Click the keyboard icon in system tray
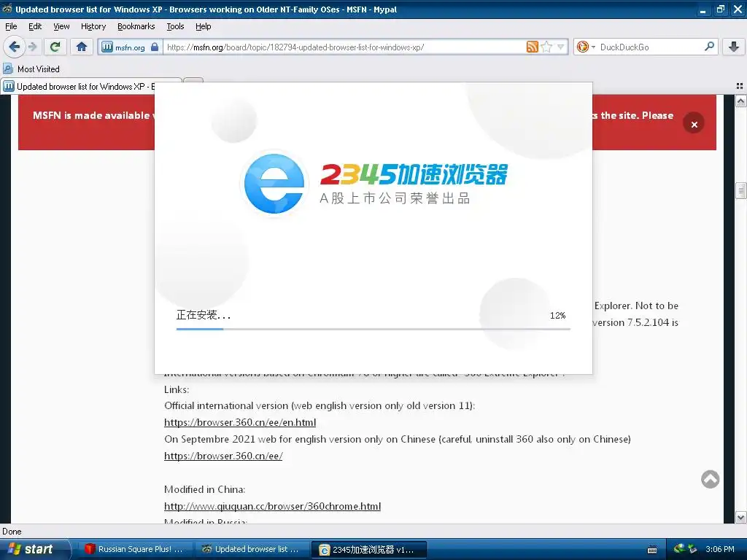 pyautogui.click(x=652, y=550)
